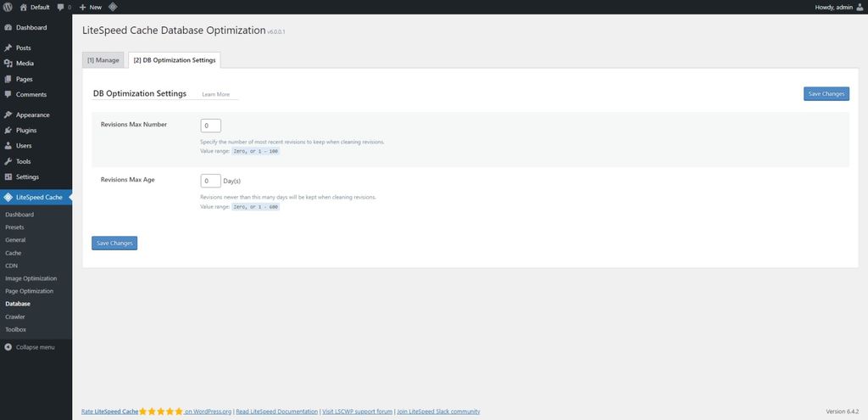Open the Posts menu
The image size is (868, 420).
pos(36,48)
